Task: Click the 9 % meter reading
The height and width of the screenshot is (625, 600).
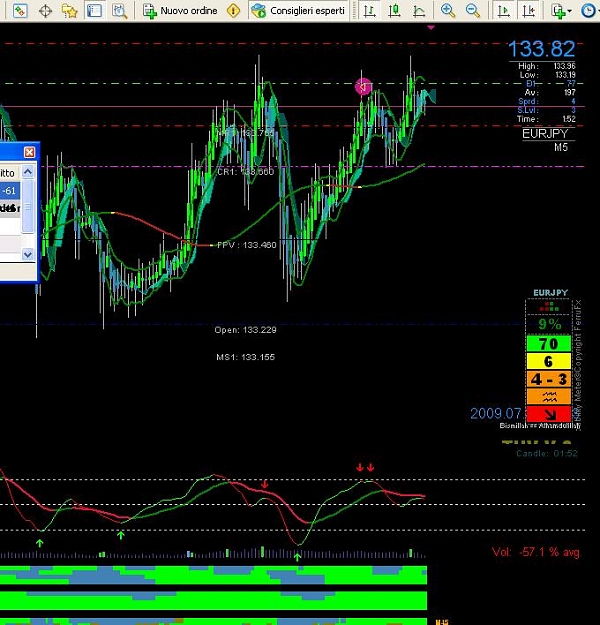Action: pyautogui.click(x=550, y=324)
